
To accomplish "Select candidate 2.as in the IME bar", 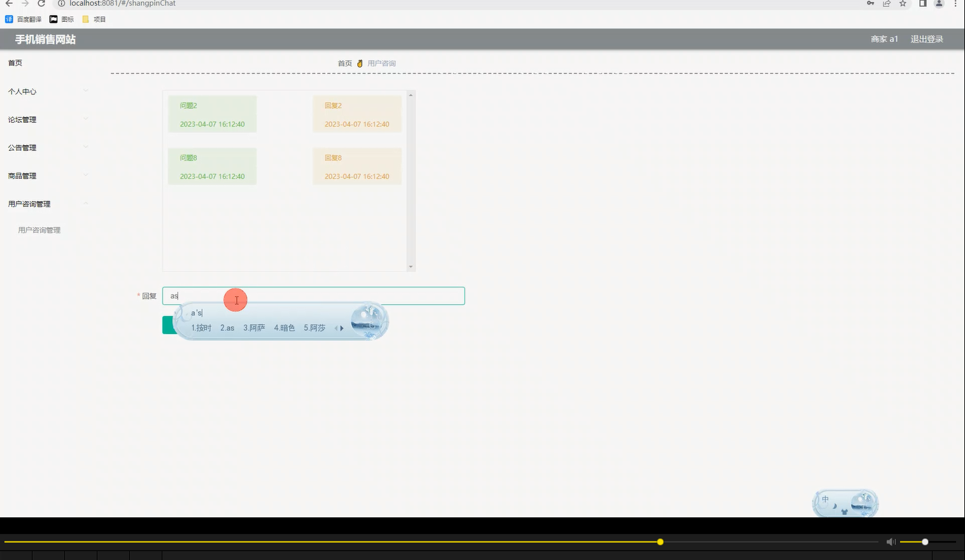I will (227, 328).
